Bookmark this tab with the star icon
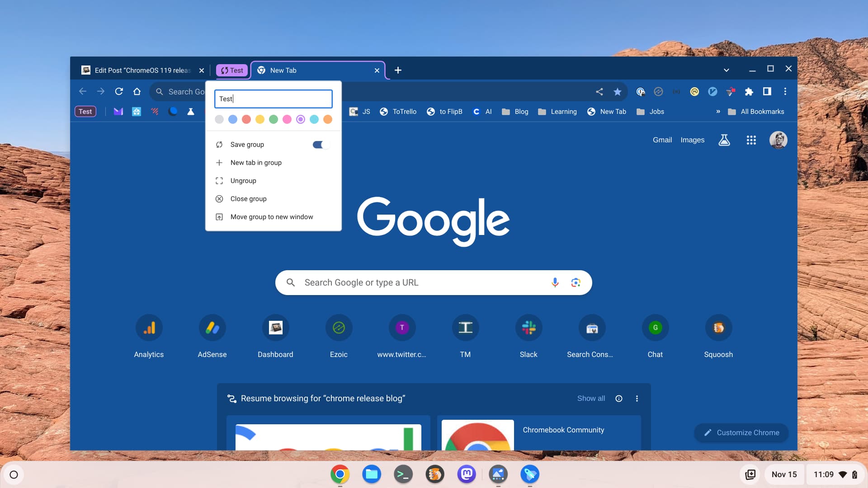Screen dimensions: 868x488 [x=618, y=92]
